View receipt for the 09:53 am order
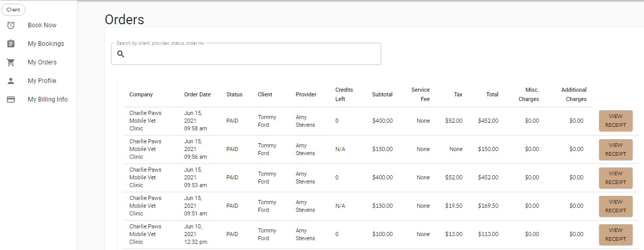The width and height of the screenshot is (644, 250). point(616,178)
